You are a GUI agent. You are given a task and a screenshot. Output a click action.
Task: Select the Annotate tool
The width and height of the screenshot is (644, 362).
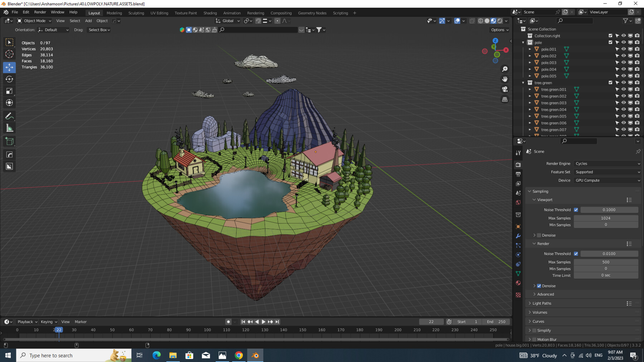coord(9,115)
